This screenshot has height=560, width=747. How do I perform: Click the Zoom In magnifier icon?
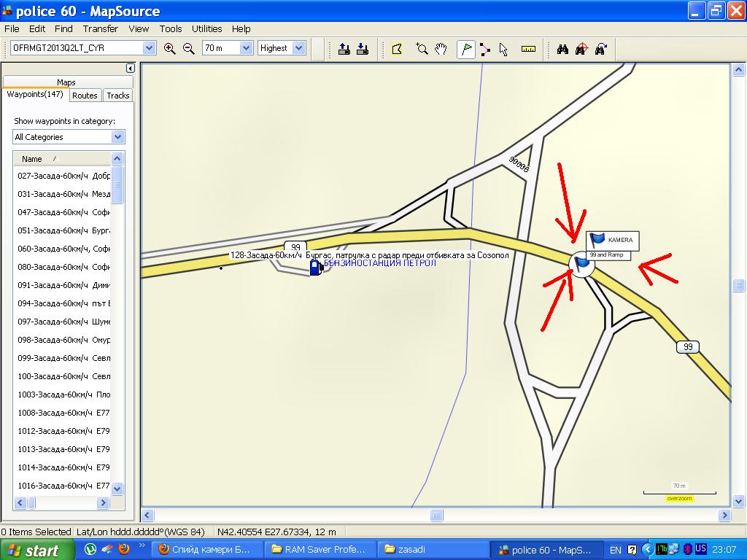point(169,48)
